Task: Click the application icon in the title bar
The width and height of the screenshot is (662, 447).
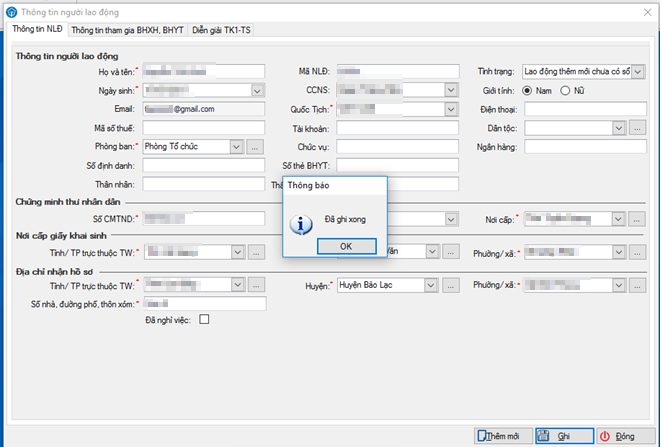Action: pos(9,10)
